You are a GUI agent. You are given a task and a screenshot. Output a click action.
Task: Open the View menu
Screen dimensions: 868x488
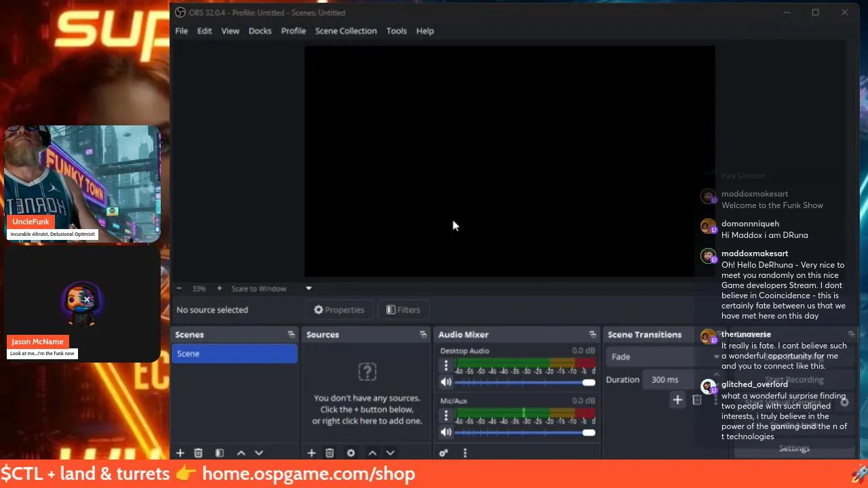coord(230,30)
